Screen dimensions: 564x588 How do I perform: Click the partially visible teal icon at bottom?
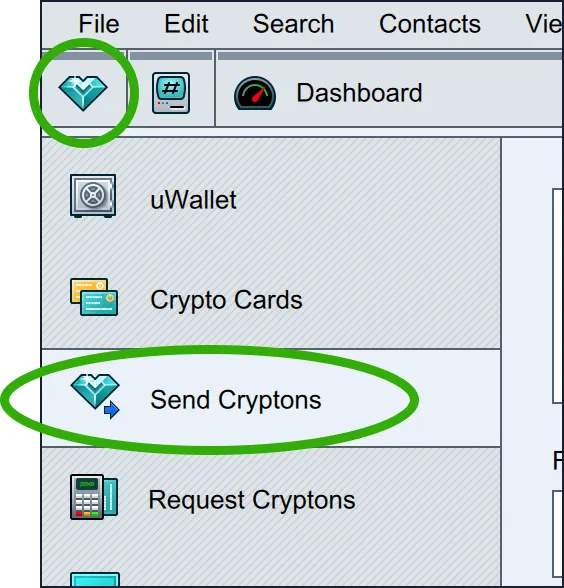(95, 579)
